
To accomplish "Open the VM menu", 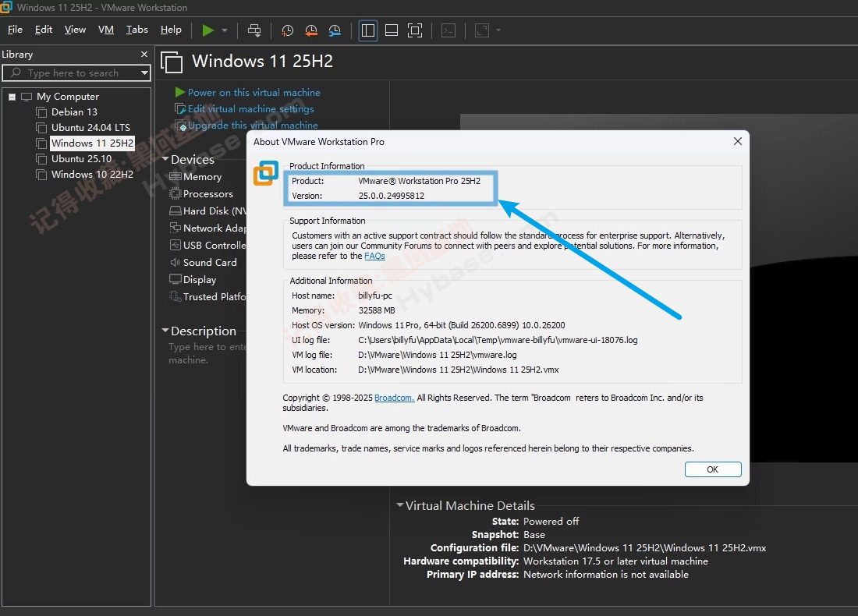I will coord(106,30).
